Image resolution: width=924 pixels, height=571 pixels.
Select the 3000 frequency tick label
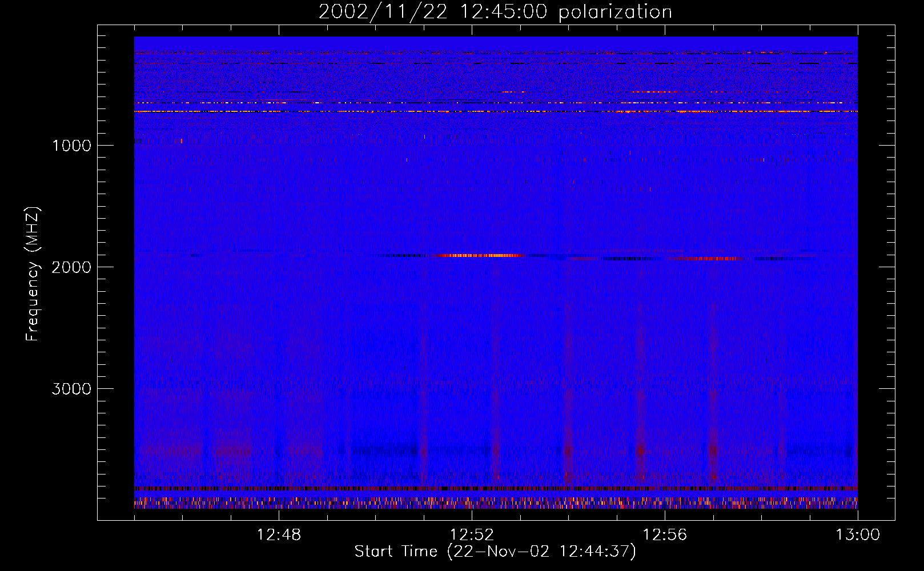click(x=71, y=389)
